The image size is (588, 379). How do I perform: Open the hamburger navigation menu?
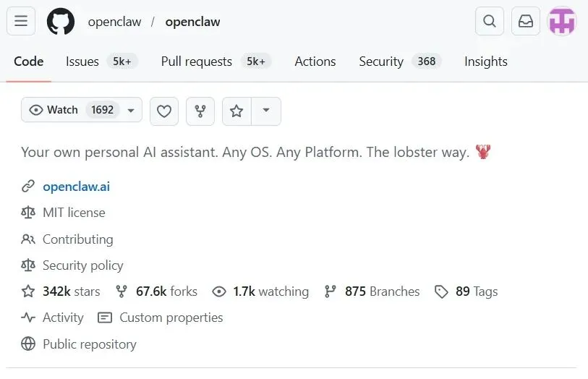point(21,22)
